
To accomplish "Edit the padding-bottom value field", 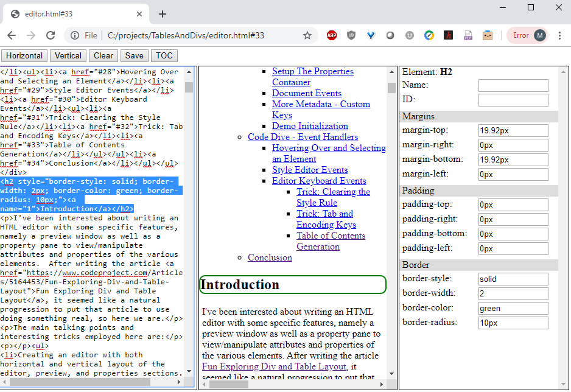I will (513, 234).
